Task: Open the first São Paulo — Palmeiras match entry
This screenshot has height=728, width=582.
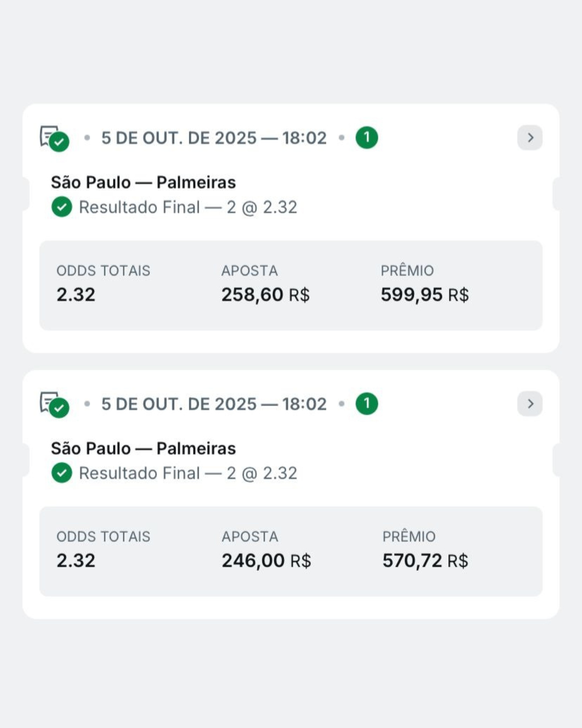Action: [143, 182]
